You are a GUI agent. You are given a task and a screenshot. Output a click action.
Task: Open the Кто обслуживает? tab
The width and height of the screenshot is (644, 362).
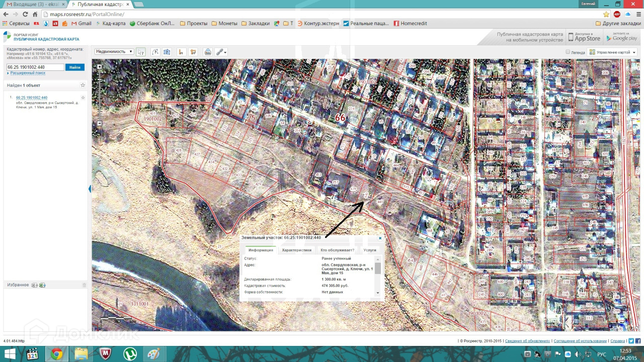pyautogui.click(x=337, y=250)
